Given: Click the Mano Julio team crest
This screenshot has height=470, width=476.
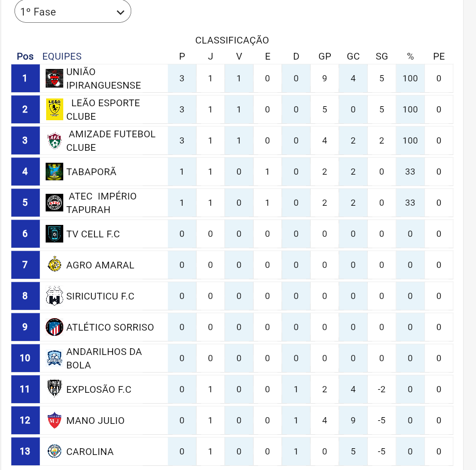Looking at the screenshot, I should [x=54, y=420].
